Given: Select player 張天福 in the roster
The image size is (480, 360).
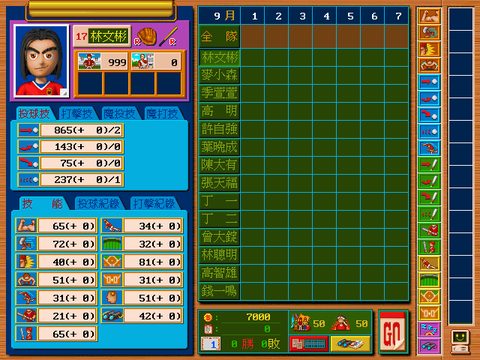Looking at the screenshot, I should point(219,183).
